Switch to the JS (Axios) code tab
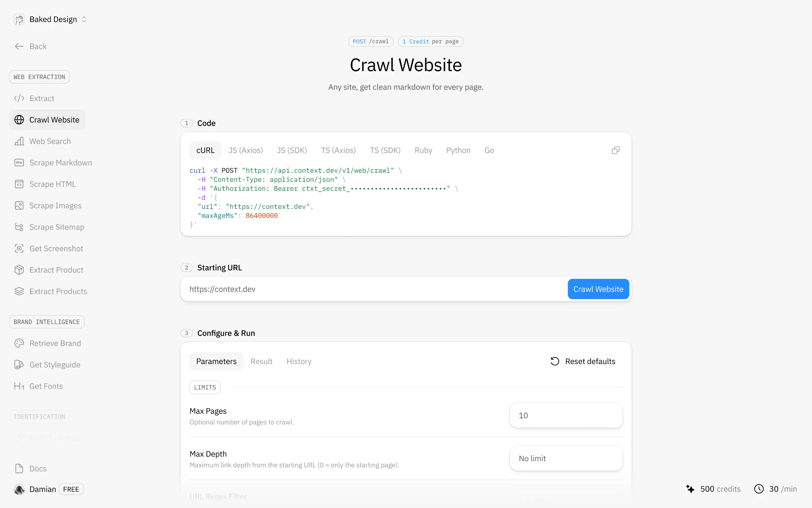 click(x=246, y=150)
